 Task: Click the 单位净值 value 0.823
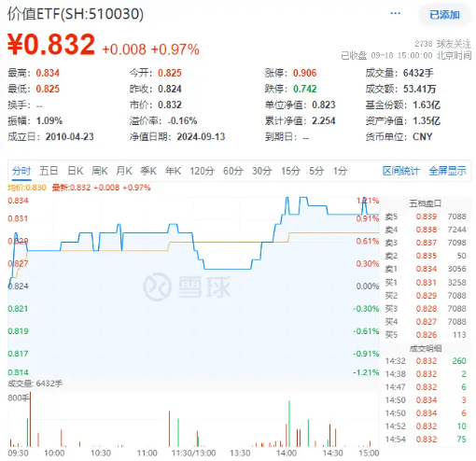[324, 105]
